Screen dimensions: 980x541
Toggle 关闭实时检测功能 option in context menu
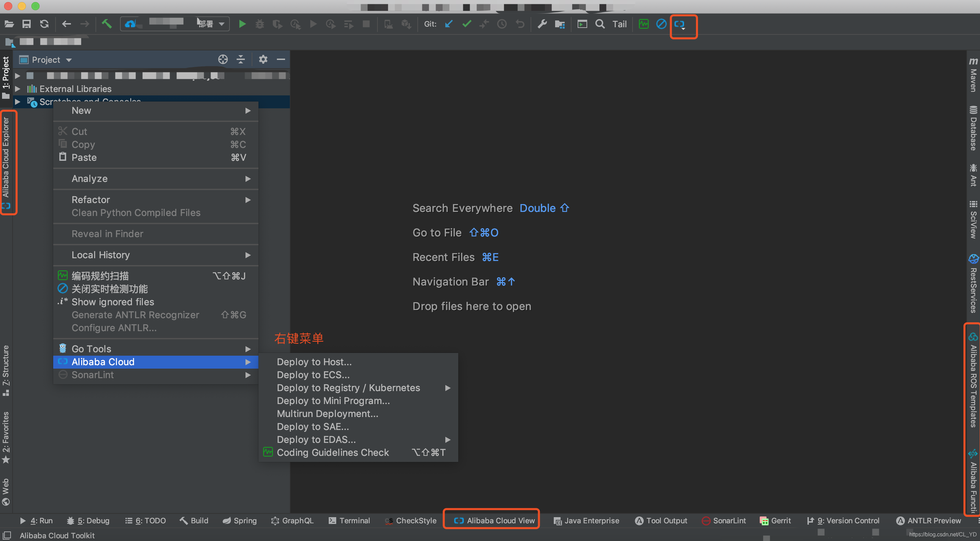point(109,288)
